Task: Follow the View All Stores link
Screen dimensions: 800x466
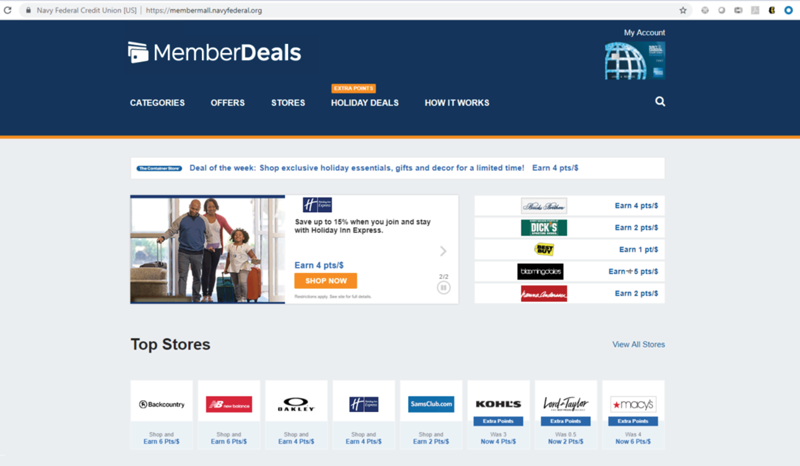Action: [638, 345]
